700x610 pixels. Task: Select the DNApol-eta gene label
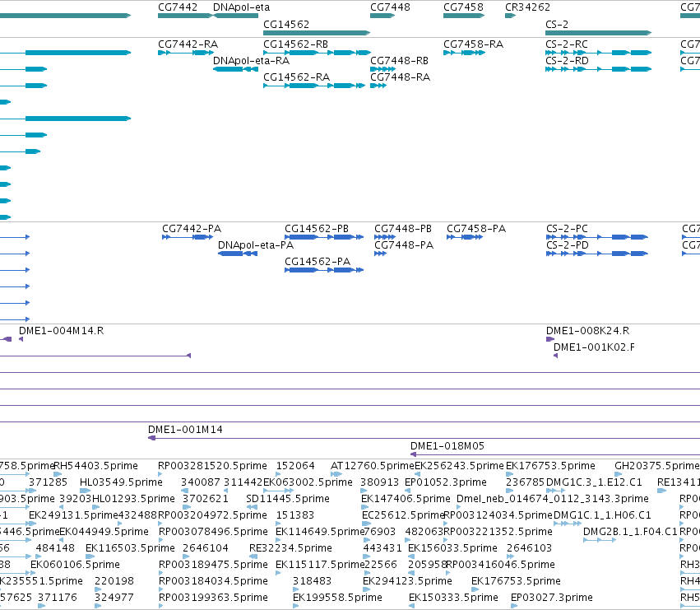[x=242, y=7]
